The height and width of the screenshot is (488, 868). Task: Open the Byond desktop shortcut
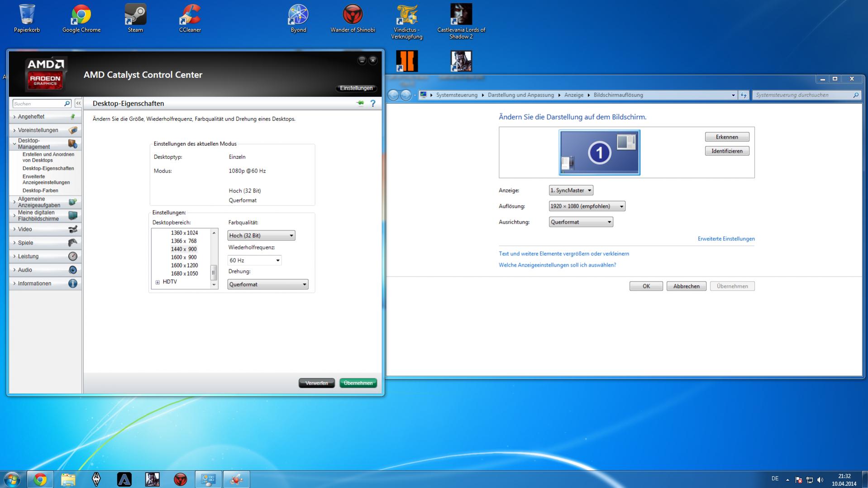pyautogui.click(x=298, y=19)
